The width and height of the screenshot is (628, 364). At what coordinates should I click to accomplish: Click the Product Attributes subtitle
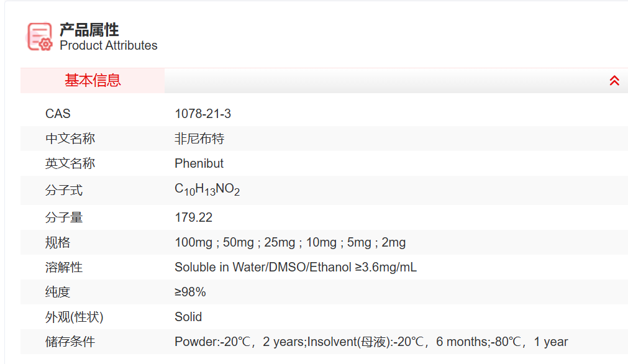point(108,45)
